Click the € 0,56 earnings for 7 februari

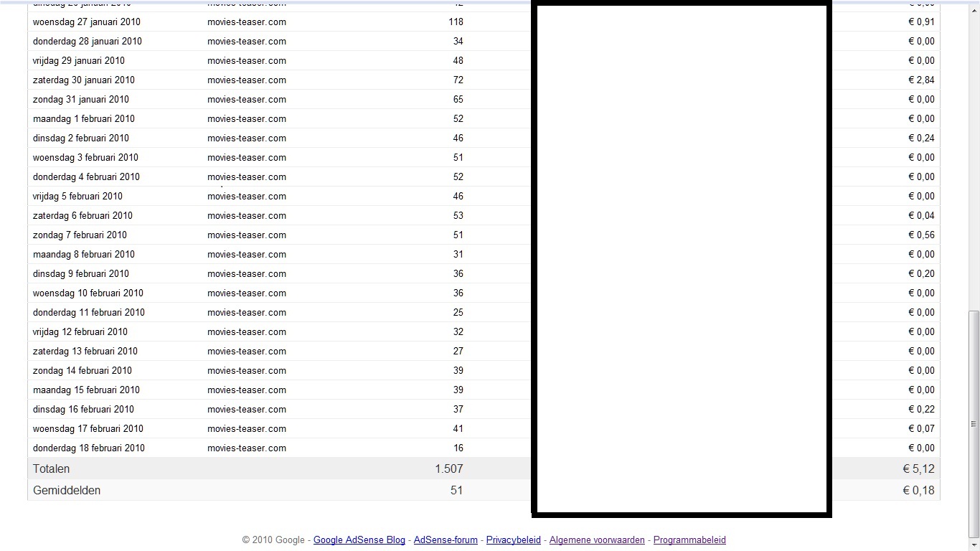click(x=922, y=235)
